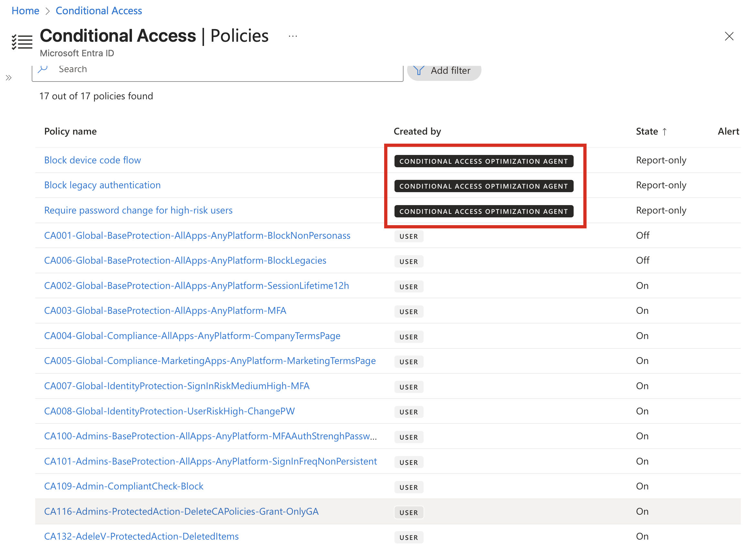756x548 pixels.
Task: Go to Home breadcrumb link
Action: point(25,11)
